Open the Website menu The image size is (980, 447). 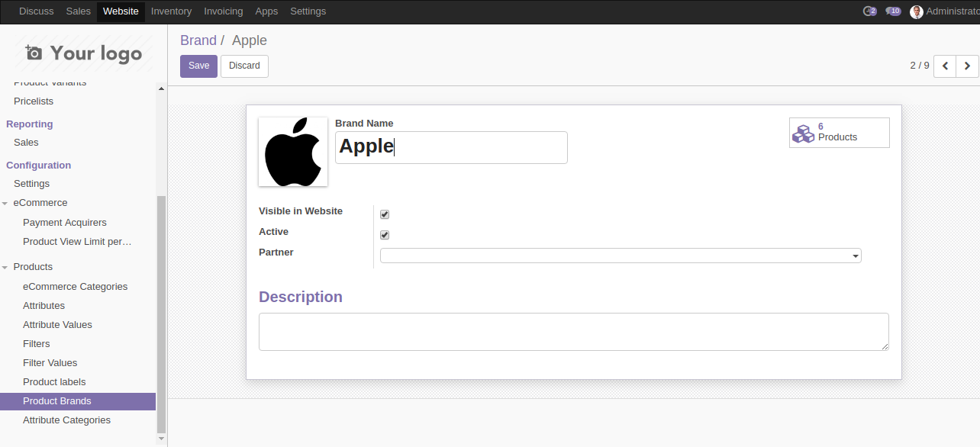point(121,11)
